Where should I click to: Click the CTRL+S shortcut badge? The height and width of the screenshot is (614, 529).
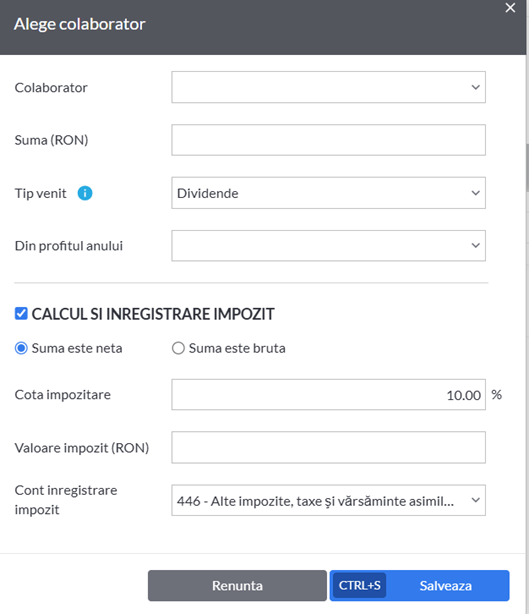[x=359, y=585]
